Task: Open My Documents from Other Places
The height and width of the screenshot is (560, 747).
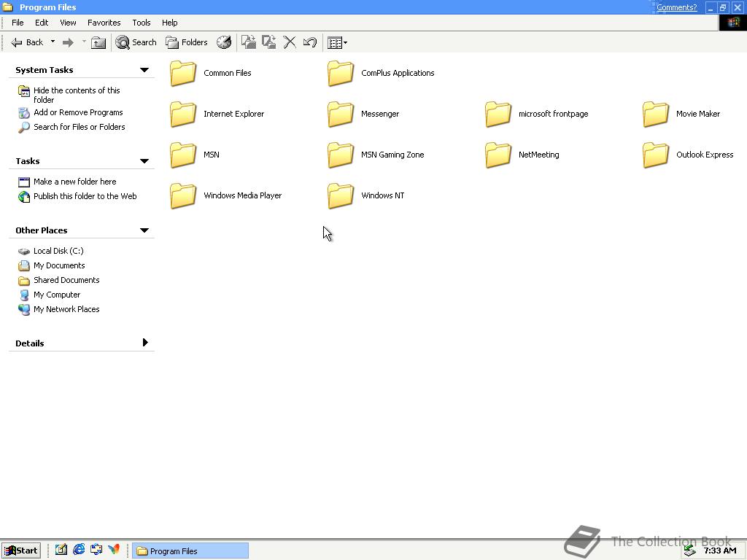Action: point(52,265)
